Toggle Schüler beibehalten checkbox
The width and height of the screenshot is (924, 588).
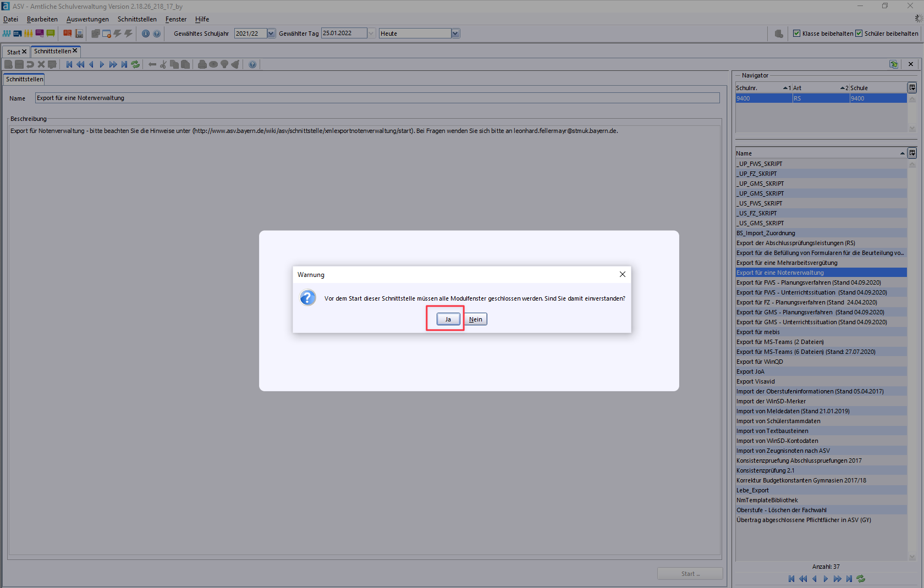click(859, 34)
